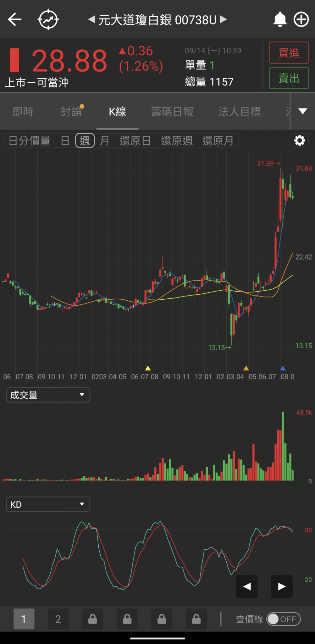Switch to previous stock with left triangle

click(x=91, y=19)
